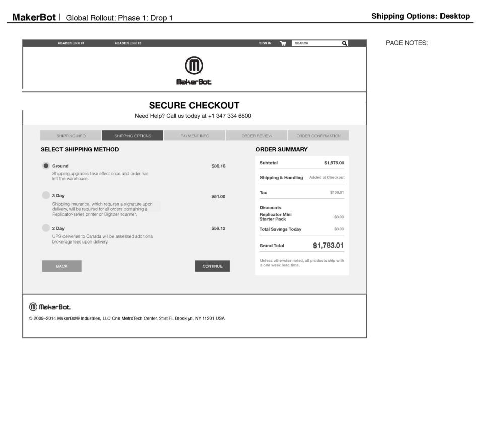Click the phone number +1 347 334 6800
The width and height of the screenshot is (504, 426).
point(229,116)
